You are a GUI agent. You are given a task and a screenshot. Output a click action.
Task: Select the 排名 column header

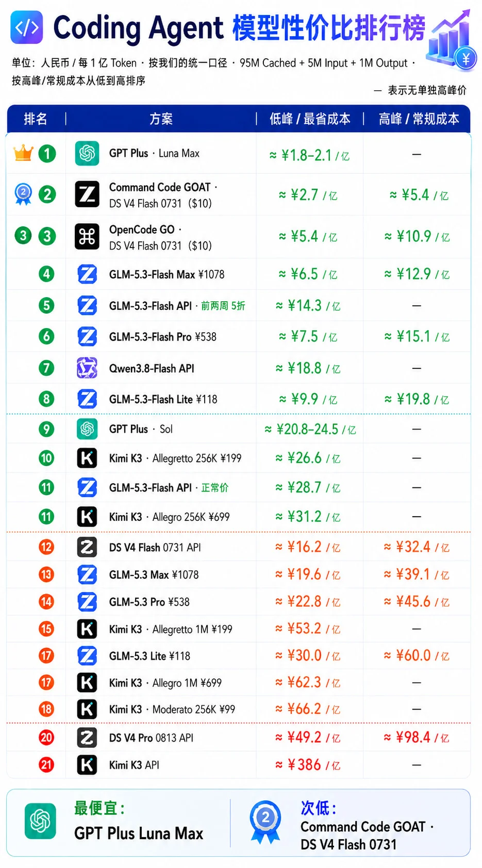pos(36,119)
